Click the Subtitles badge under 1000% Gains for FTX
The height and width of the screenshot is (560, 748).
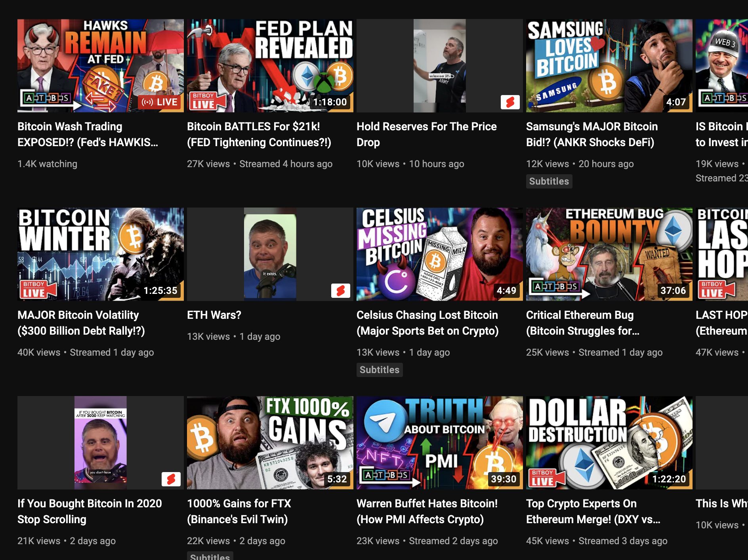click(210, 556)
